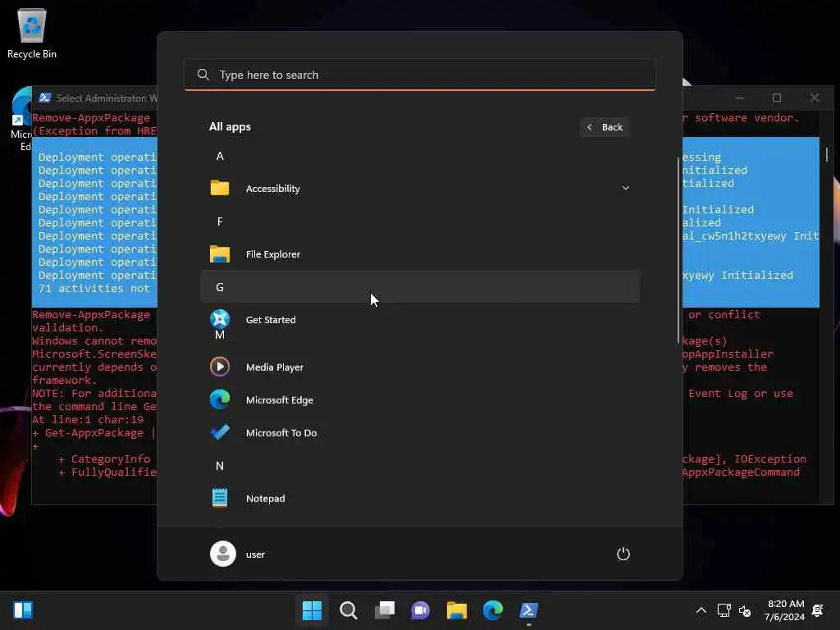This screenshot has width=840, height=630.
Task: Click the muted volume tray icon
Action: [745, 610]
